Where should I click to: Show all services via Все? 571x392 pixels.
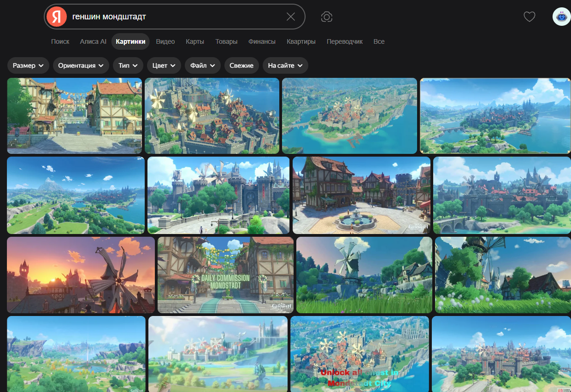379,41
